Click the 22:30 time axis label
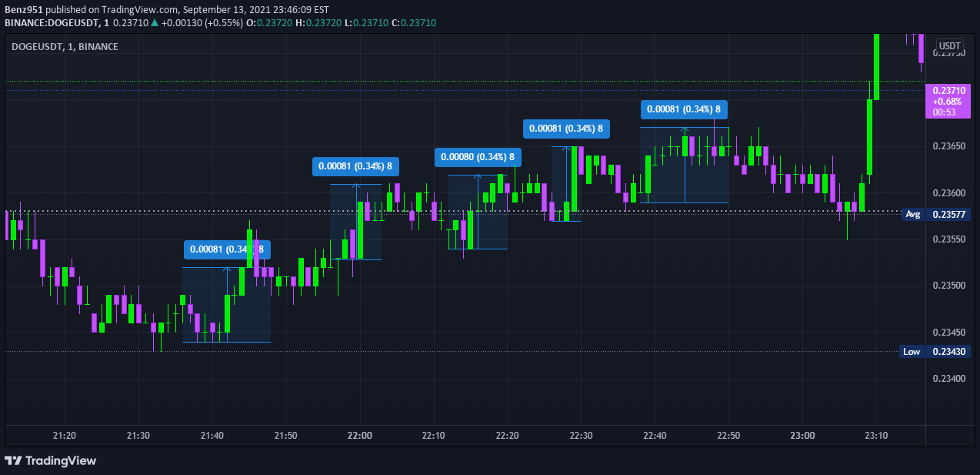 point(581,436)
